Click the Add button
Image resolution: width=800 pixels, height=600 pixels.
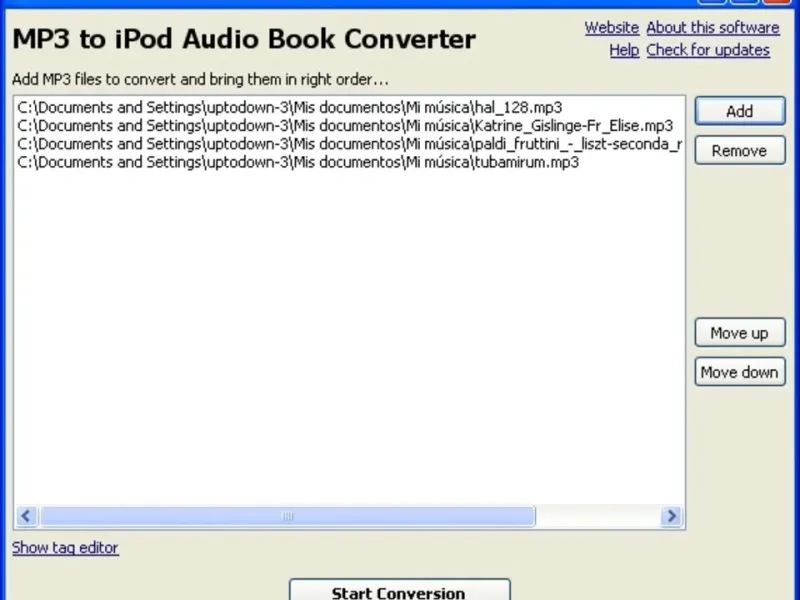[x=740, y=111]
